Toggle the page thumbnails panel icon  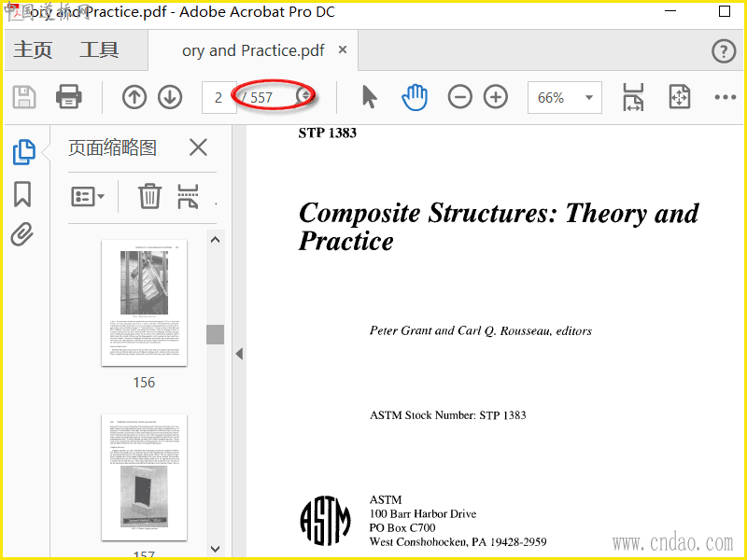24,152
